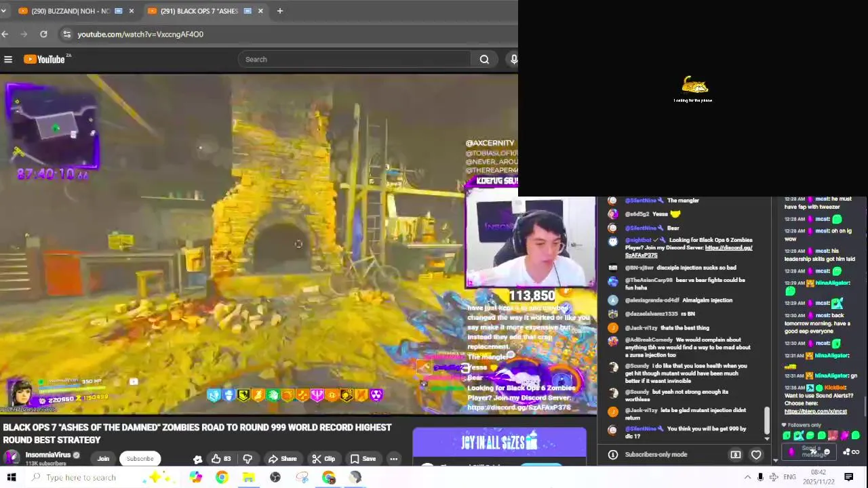The image size is (868, 488).
Task: Open File Explorer from the taskbar
Action: pyautogui.click(x=248, y=477)
